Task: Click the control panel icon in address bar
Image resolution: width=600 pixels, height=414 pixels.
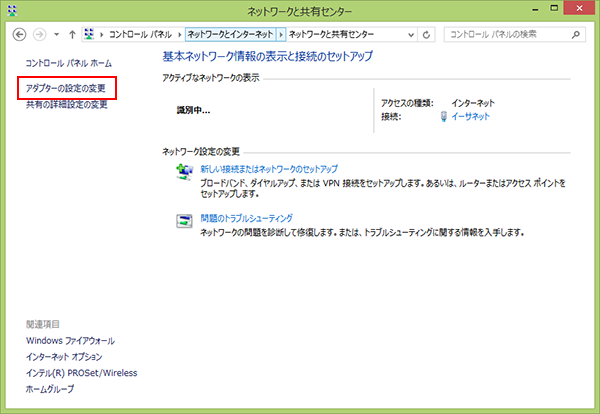Action: tap(89, 34)
